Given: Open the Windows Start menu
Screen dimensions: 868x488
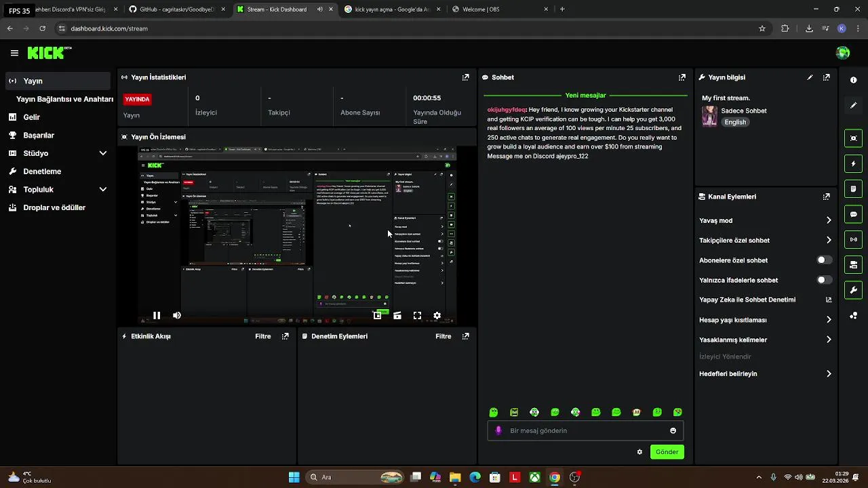Looking at the screenshot, I should [294, 477].
